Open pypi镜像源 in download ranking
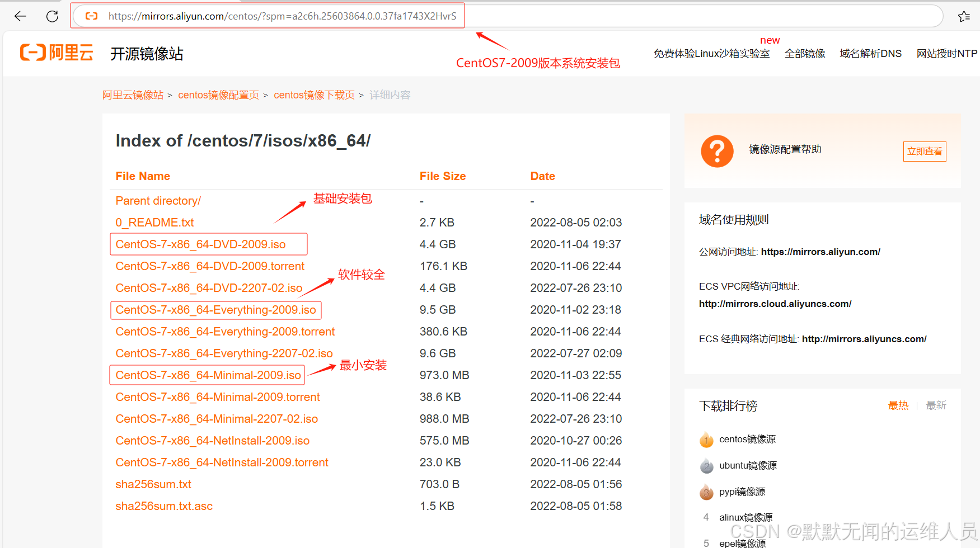The image size is (980, 548). [742, 492]
